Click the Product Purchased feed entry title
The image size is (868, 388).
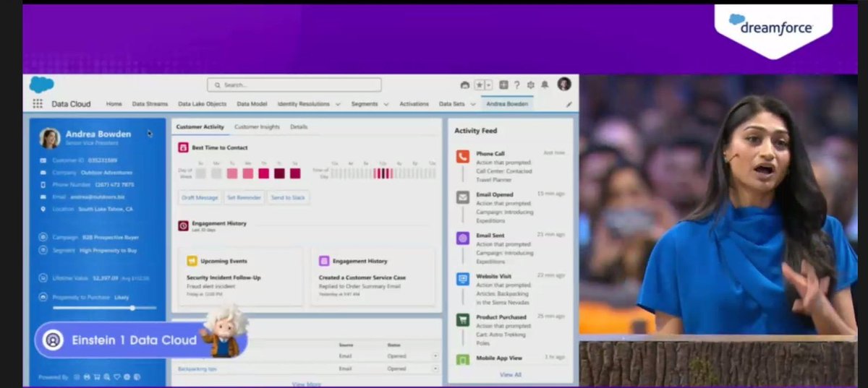(x=501, y=316)
